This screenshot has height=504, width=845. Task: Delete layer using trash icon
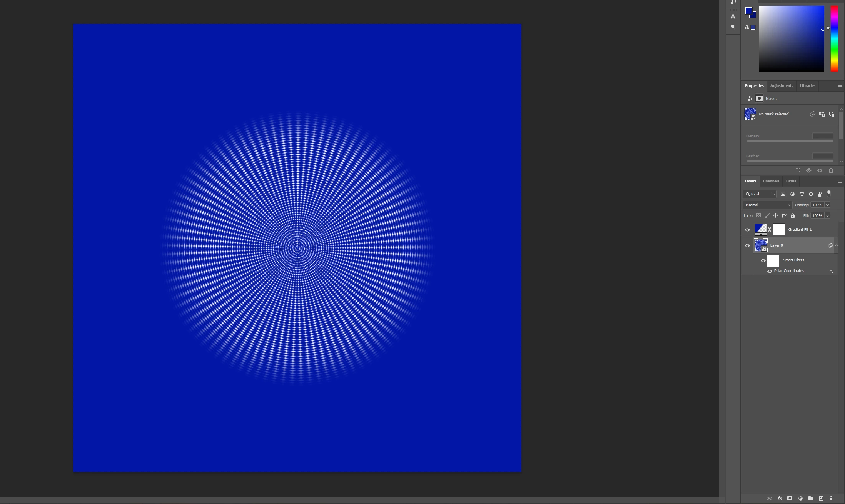point(831,499)
